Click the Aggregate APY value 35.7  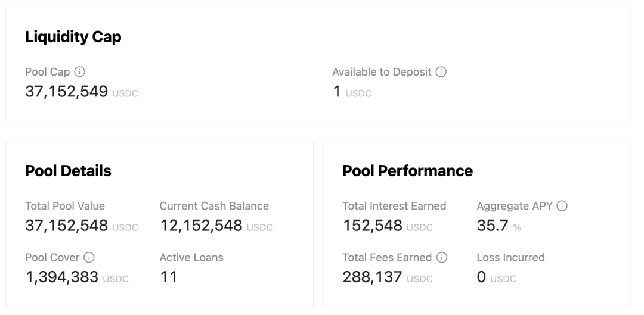(493, 226)
